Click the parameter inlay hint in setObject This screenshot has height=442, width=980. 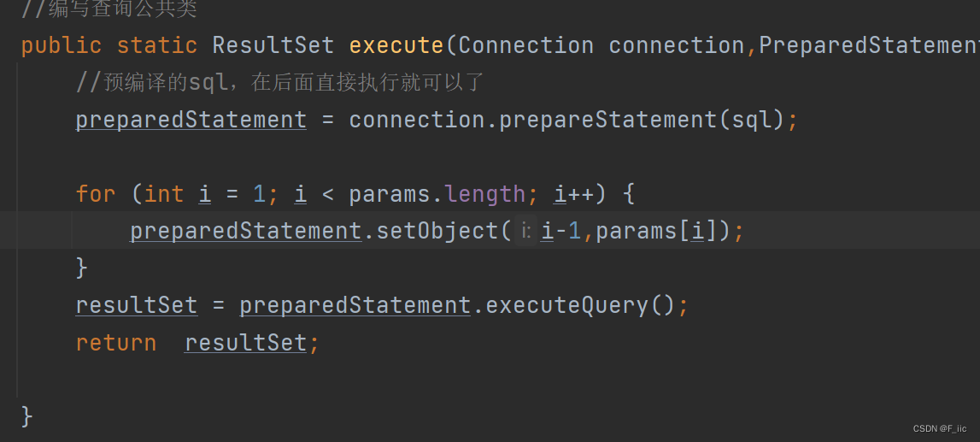click(525, 231)
